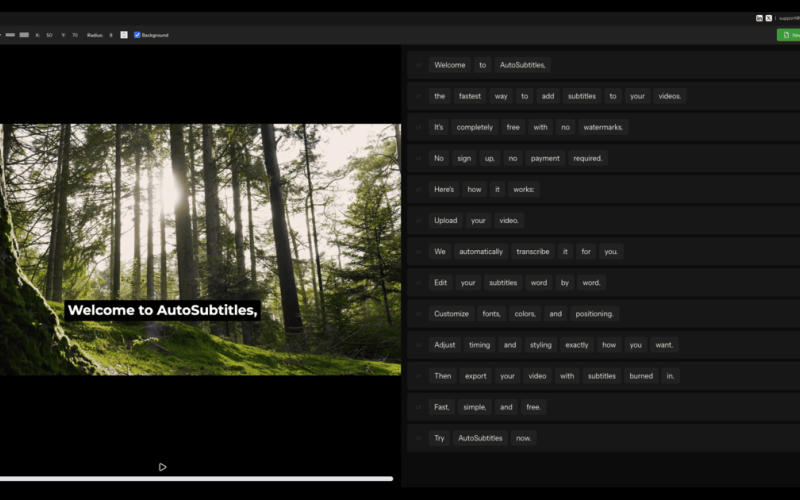The width and height of the screenshot is (800, 500).
Task: Select the word 'AutoSubtitles,' in first transcript row
Action: pos(522,65)
